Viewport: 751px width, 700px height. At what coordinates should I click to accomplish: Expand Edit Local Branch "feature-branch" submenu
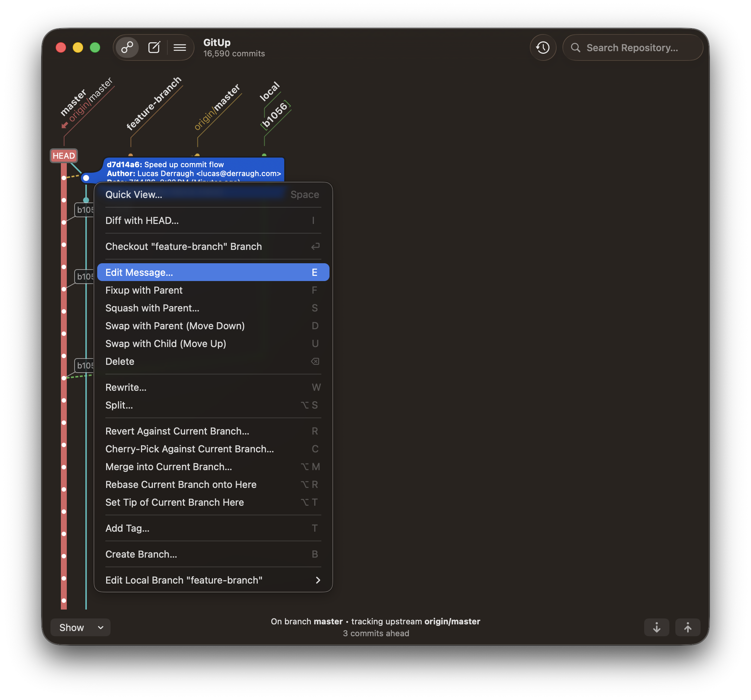(213, 580)
